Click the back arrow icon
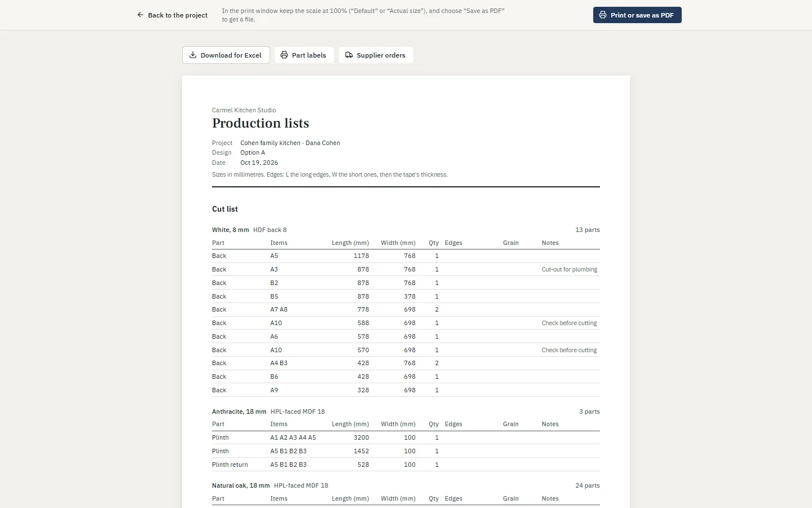This screenshot has width=812, height=508. [140, 15]
